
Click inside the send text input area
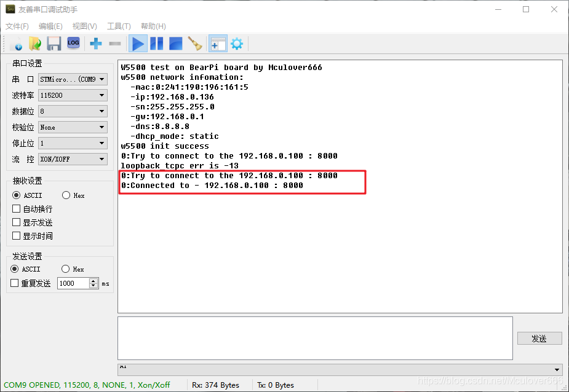pyautogui.click(x=315, y=339)
